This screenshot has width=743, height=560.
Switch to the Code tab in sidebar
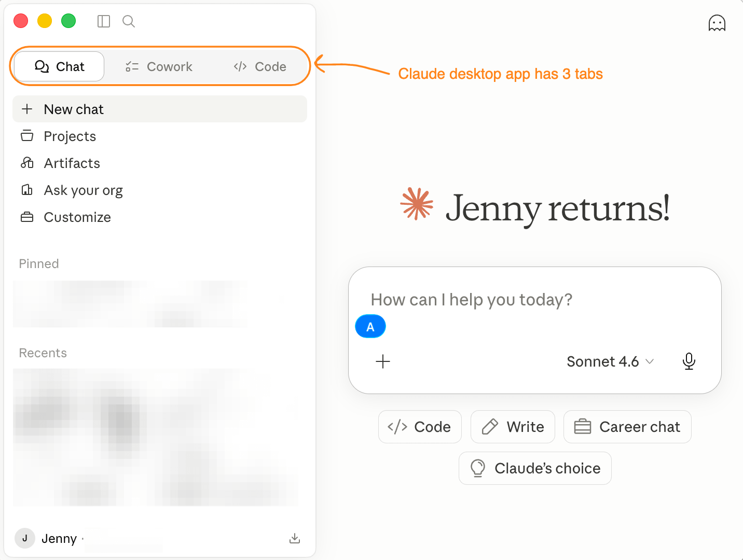tap(260, 66)
